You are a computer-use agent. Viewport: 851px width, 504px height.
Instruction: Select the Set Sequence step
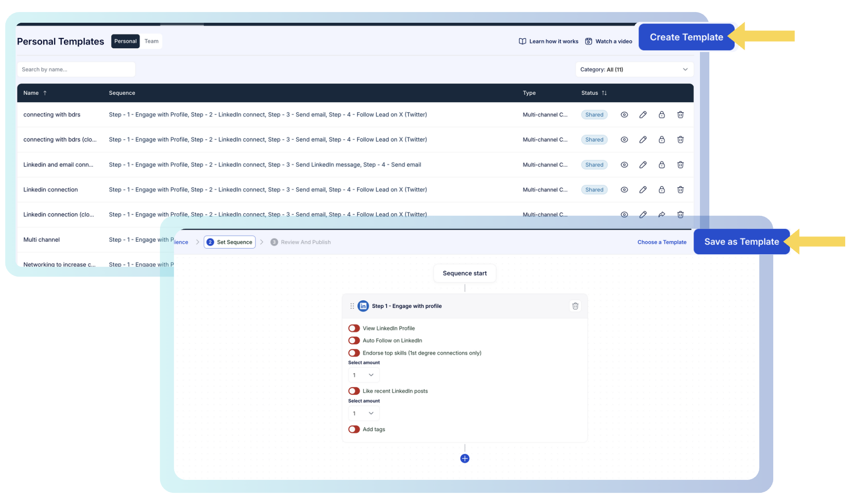pyautogui.click(x=229, y=242)
